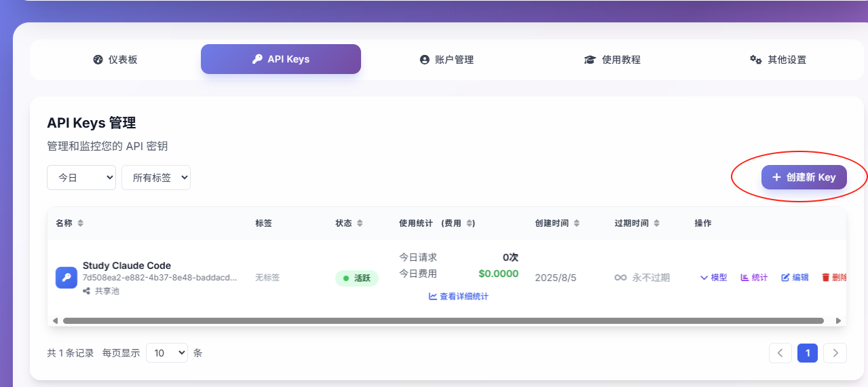Click the table's horizontal scrollbar
The width and height of the screenshot is (868, 387).
(442, 320)
